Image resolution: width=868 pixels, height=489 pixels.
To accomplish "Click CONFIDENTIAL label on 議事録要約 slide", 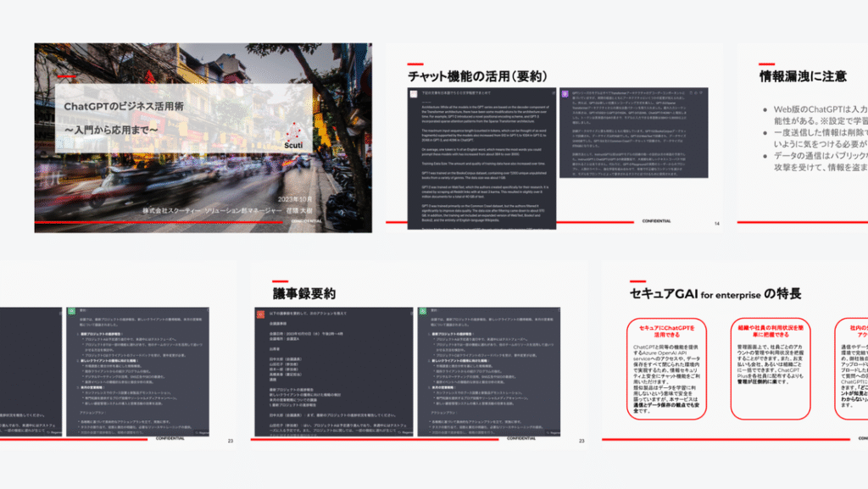I will [x=521, y=439].
